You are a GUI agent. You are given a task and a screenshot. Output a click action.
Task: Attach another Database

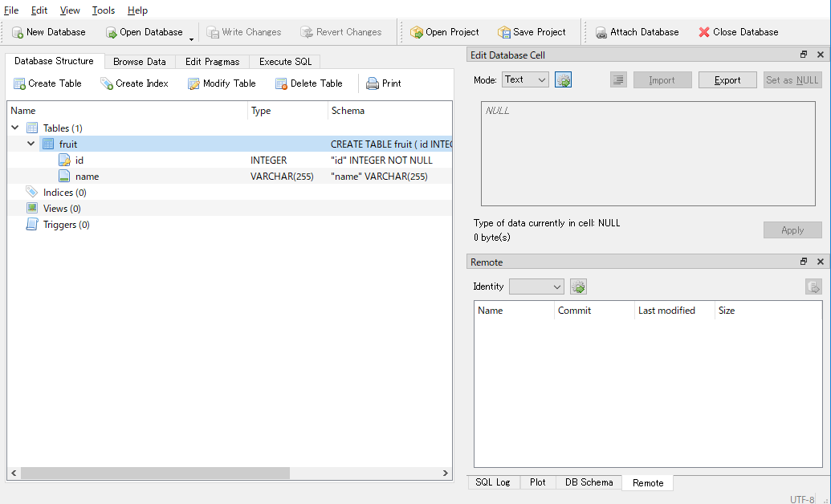pos(638,32)
